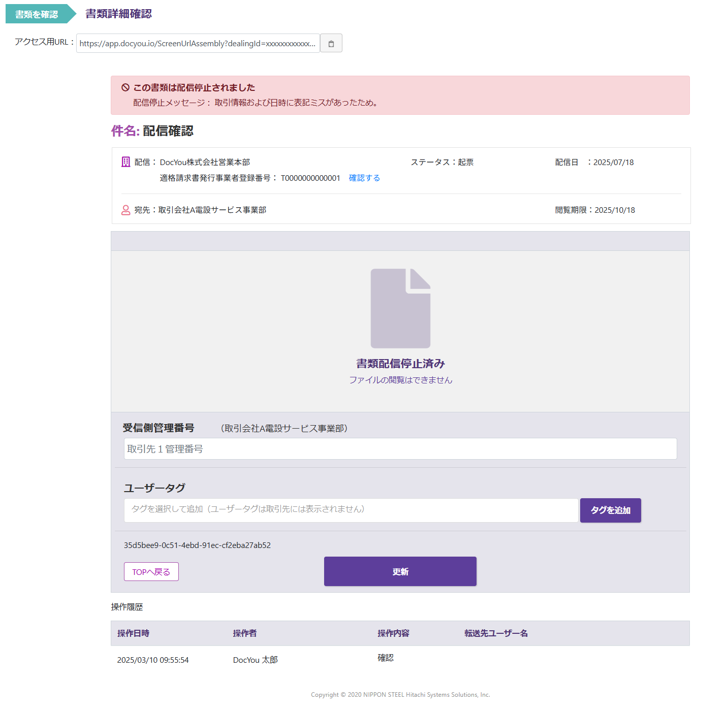Select the DocYou 太郎 history row
Viewport: 728px width, 710px height.
[x=255, y=660]
